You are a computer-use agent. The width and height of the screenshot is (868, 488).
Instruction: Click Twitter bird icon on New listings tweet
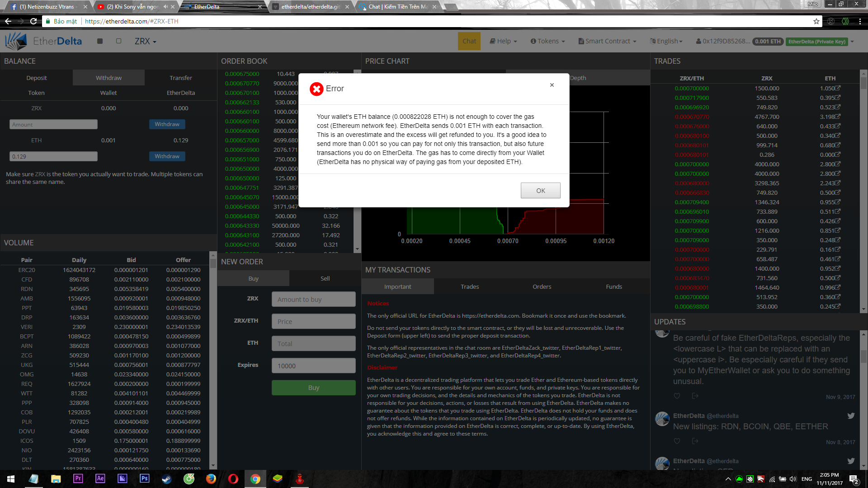click(851, 416)
